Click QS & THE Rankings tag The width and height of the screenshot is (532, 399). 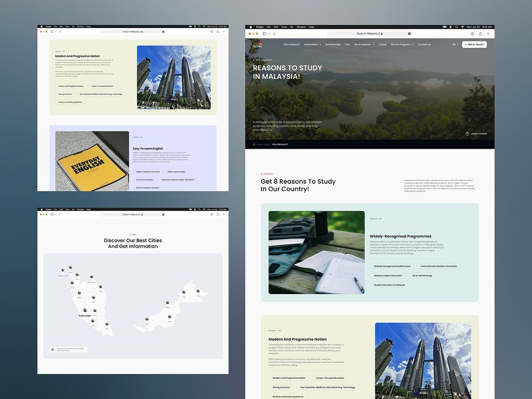click(422, 275)
